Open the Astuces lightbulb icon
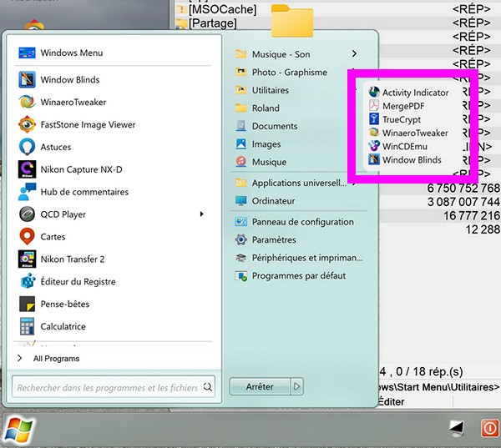The width and height of the screenshot is (501, 448). click(x=27, y=147)
